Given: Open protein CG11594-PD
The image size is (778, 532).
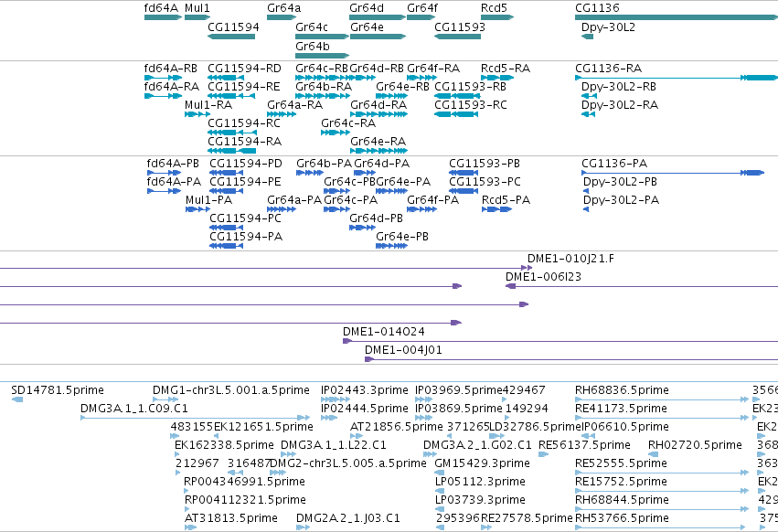Looking at the screenshot, I should 226,173.
